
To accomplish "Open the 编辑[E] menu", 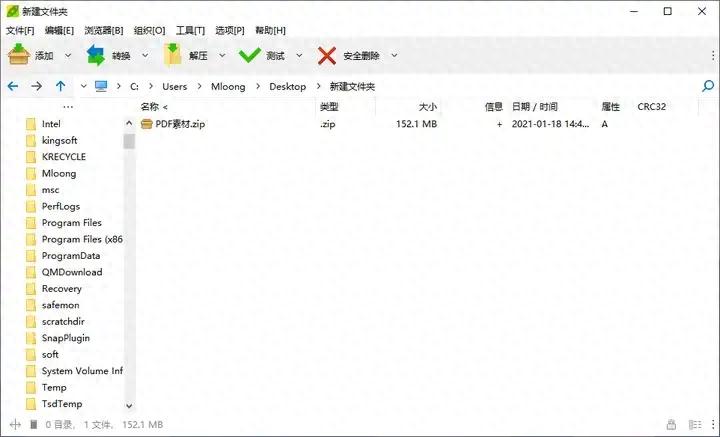I will coord(59,31).
